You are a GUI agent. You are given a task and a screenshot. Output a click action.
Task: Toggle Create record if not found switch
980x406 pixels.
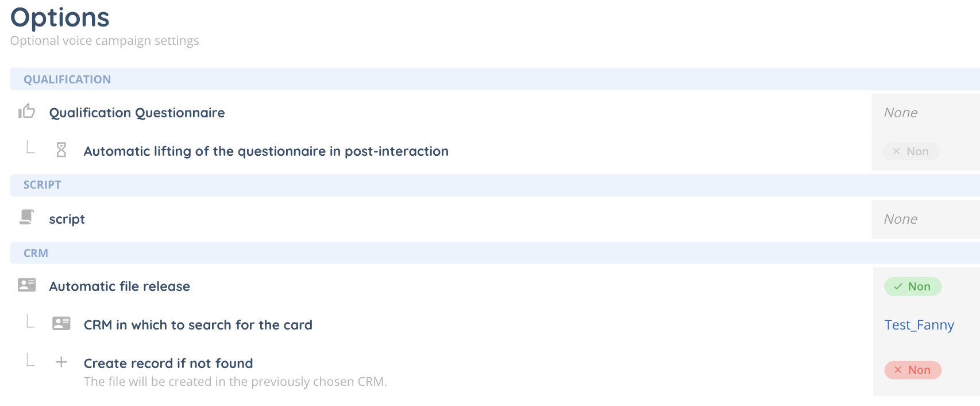(x=912, y=370)
